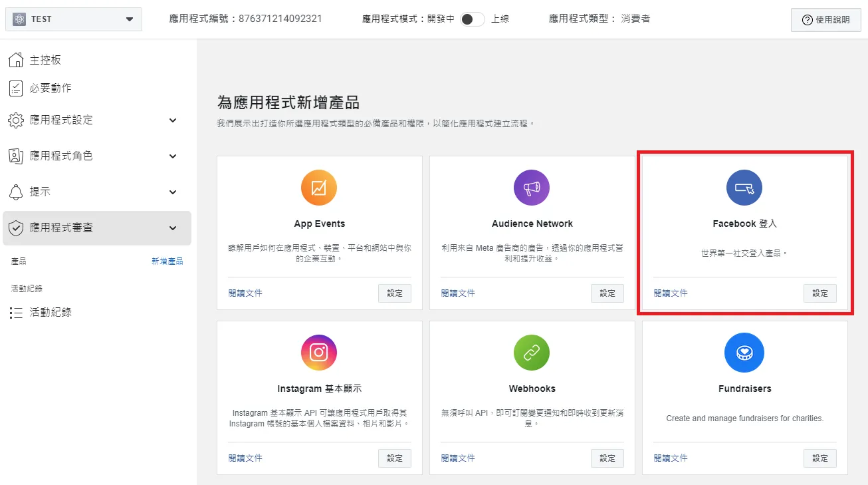This screenshot has height=485, width=868.
Task: Click the Instagram 基本顯示 icon
Action: point(319,353)
